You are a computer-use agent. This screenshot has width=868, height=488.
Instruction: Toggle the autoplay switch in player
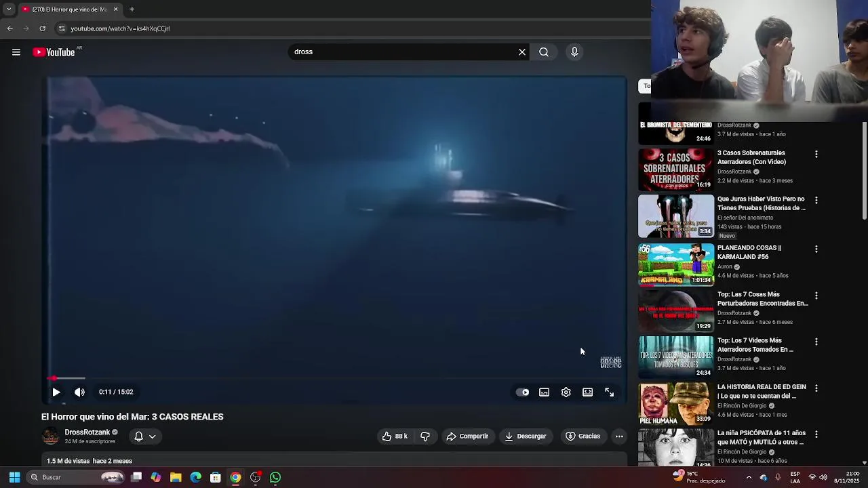click(523, 392)
